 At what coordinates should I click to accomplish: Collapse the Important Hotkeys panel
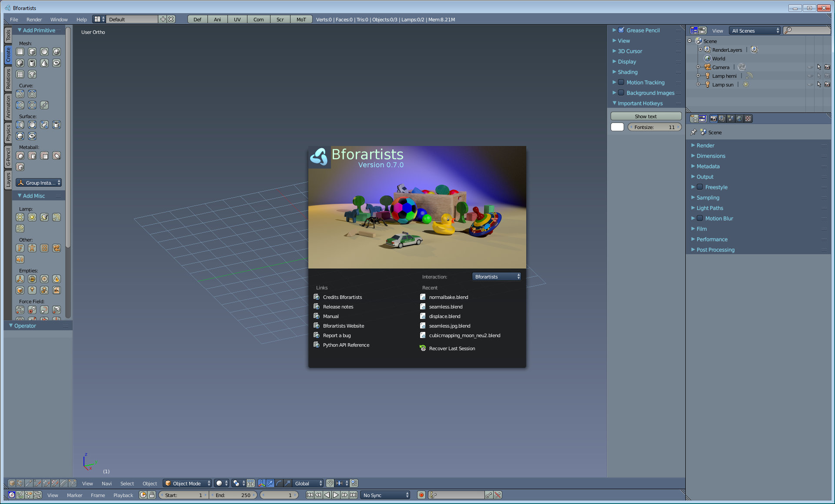click(640, 103)
